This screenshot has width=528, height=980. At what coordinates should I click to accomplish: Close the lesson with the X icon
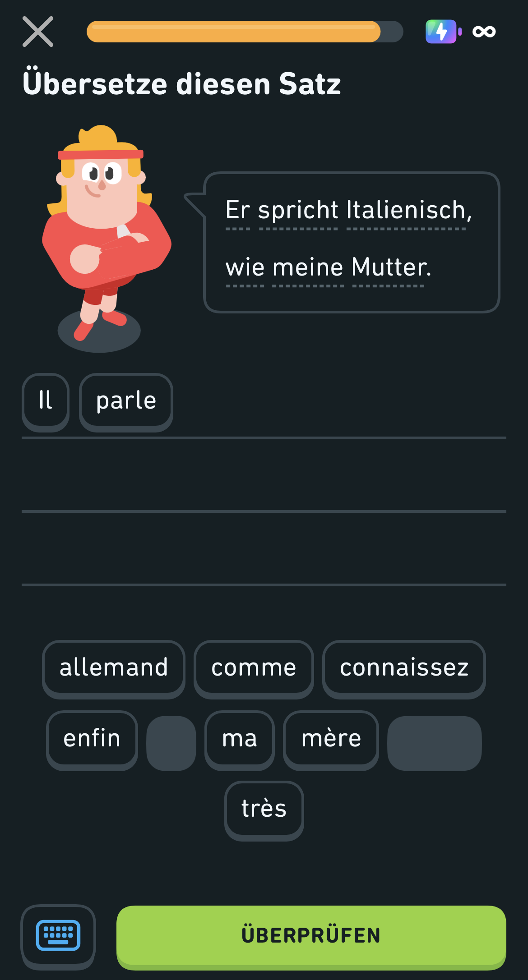click(38, 32)
